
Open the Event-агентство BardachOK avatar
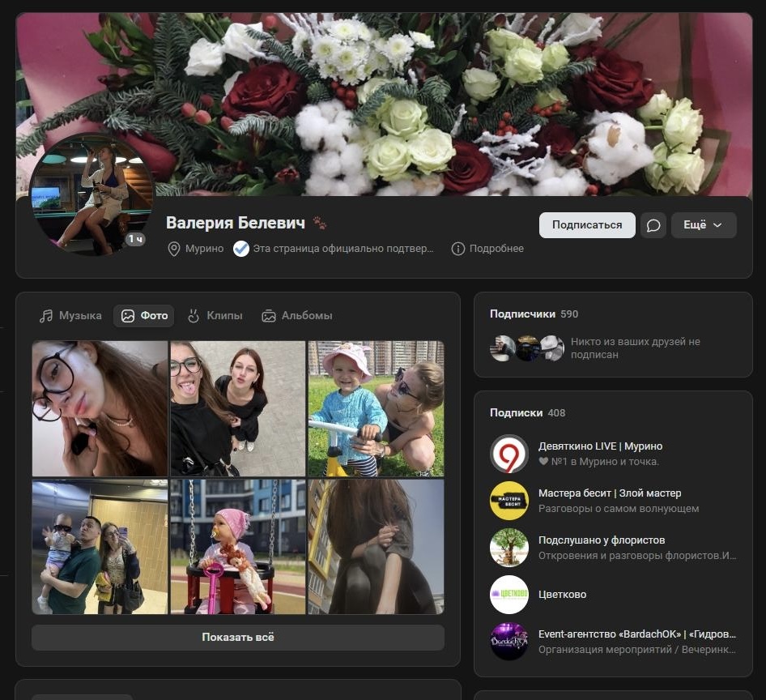pos(509,642)
